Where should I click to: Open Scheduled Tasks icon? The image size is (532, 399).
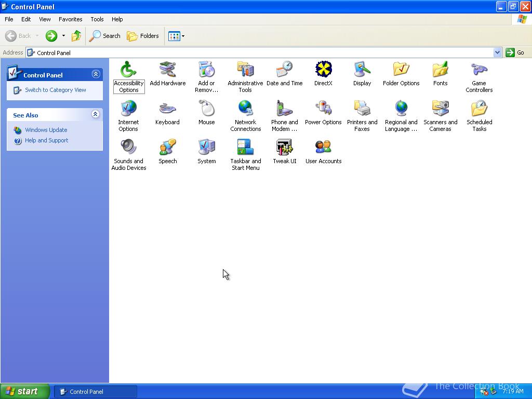click(x=479, y=116)
